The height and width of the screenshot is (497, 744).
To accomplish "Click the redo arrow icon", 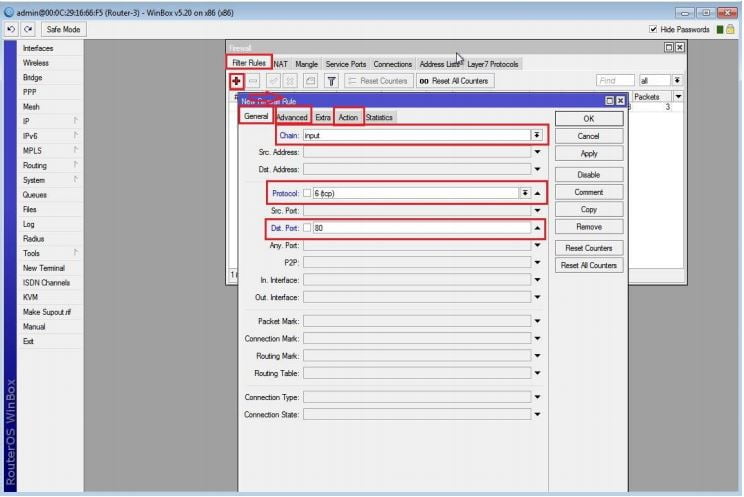I will tap(27, 30).
